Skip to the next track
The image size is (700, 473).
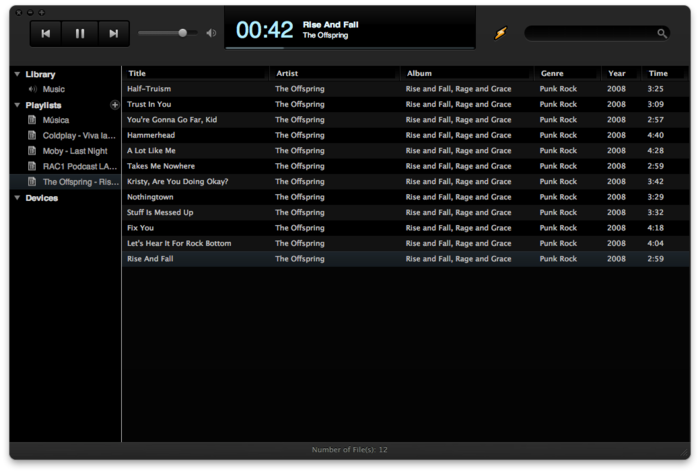click(x=114, y=33)
